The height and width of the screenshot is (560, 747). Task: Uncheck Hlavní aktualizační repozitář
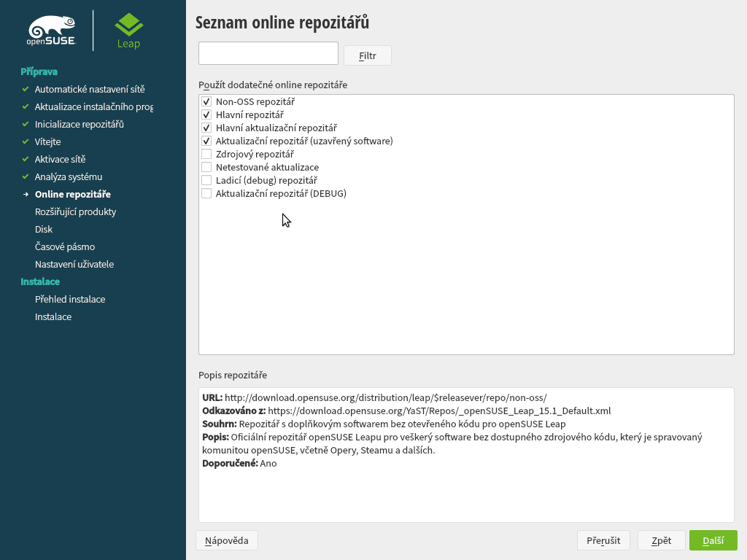206,128
